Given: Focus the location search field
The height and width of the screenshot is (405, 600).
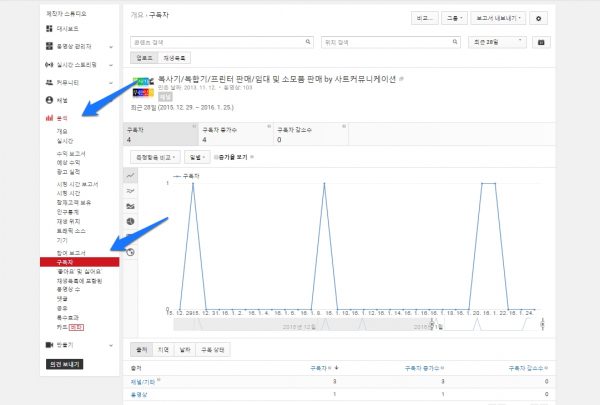Looking at the screenshot, I should [x=391, y=42].
